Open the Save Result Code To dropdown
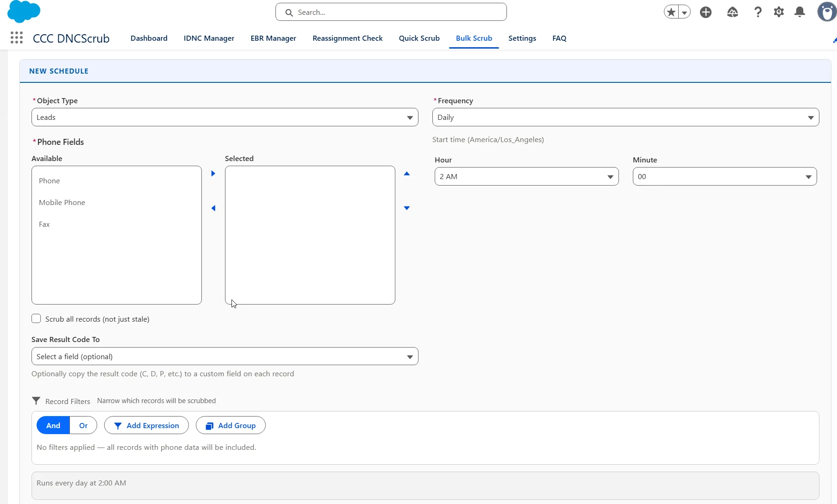The height and width of the screenshot is (504, 837). coord(225,356)
